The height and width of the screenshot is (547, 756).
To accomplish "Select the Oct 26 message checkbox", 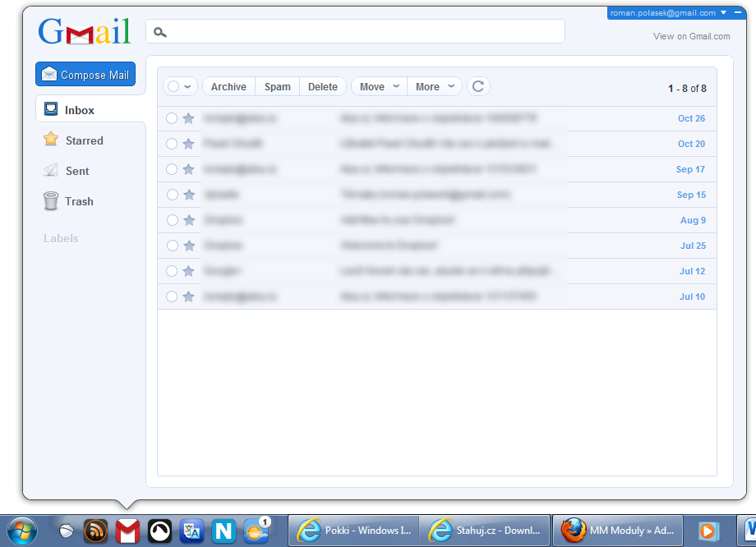I will tap(172, 118).
